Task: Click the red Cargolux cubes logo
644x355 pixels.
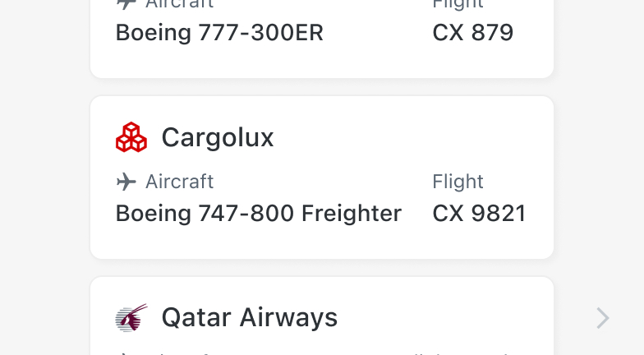Action: pyautogui.click(x=131, y=137)
